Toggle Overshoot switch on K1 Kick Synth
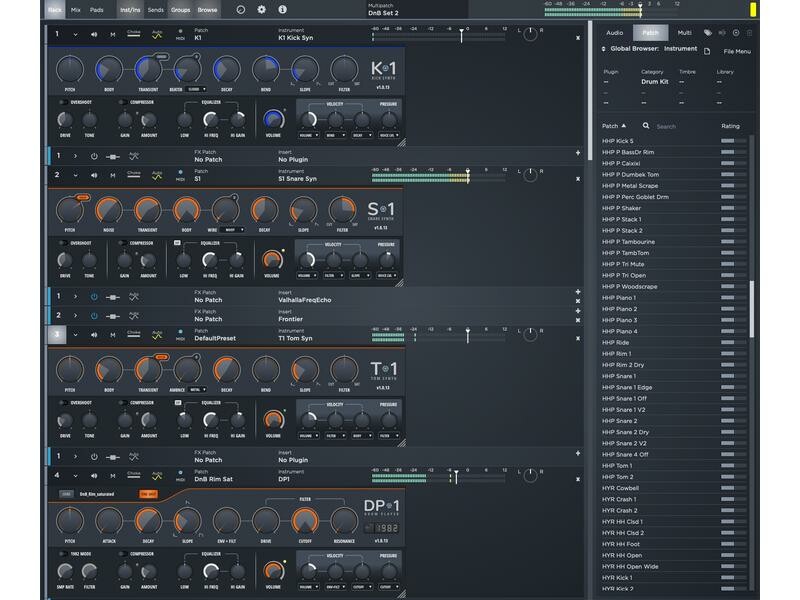 click(65, 102)
